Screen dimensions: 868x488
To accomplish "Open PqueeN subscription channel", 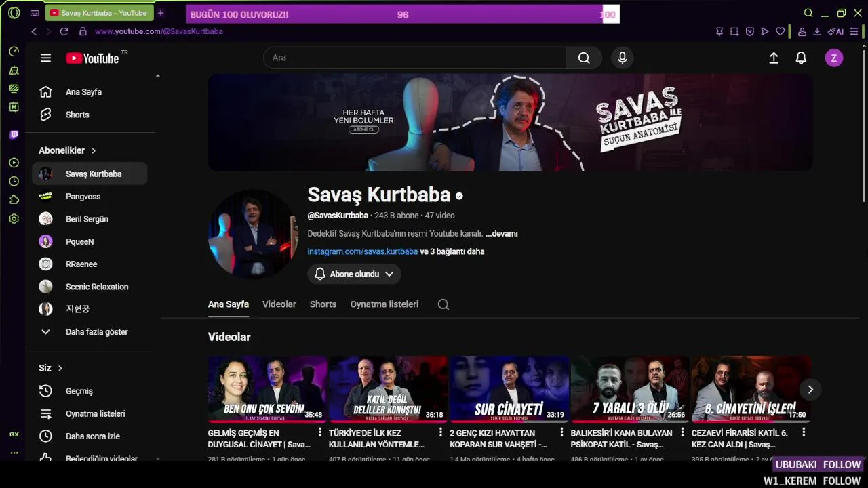I will pos(90,241).
